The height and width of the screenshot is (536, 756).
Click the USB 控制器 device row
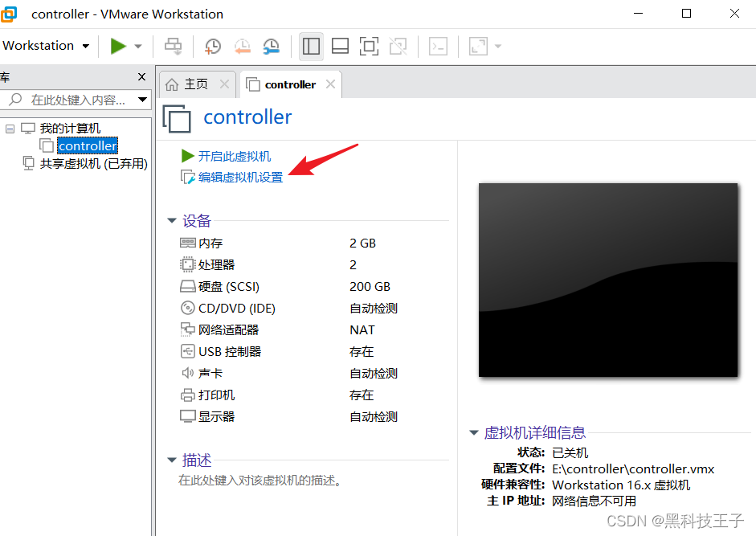(289, 352)
